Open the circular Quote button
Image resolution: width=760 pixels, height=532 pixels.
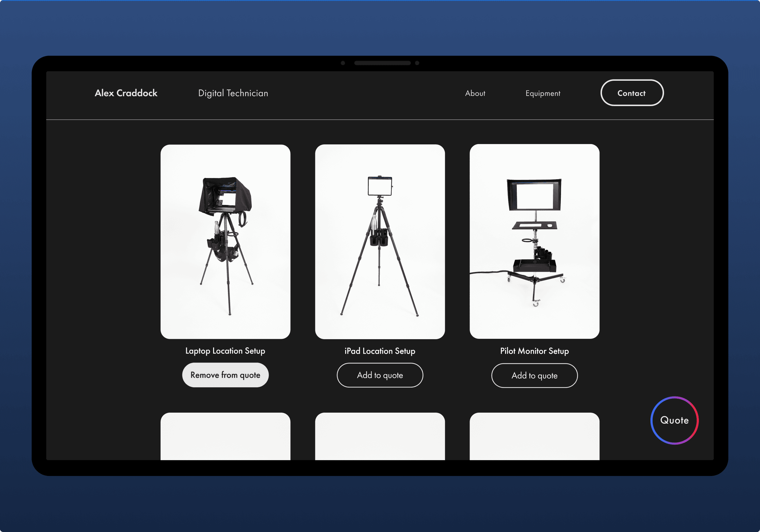(x=674, y=420)
